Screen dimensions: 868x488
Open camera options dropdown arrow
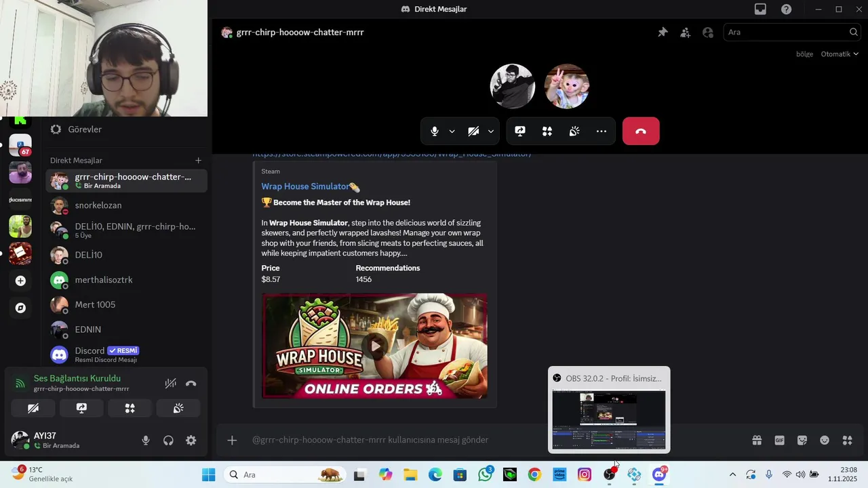(x=490, y=131)
